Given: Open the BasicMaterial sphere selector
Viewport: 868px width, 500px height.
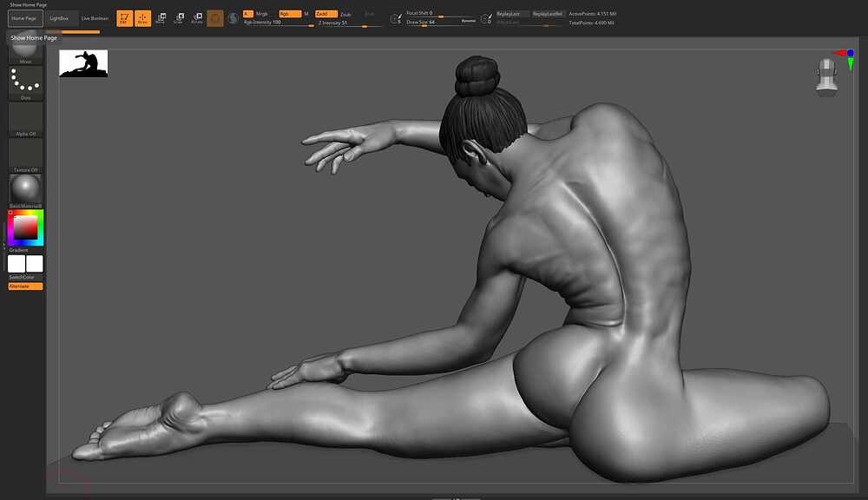Looking at the screenshot, I should [25, 191].
